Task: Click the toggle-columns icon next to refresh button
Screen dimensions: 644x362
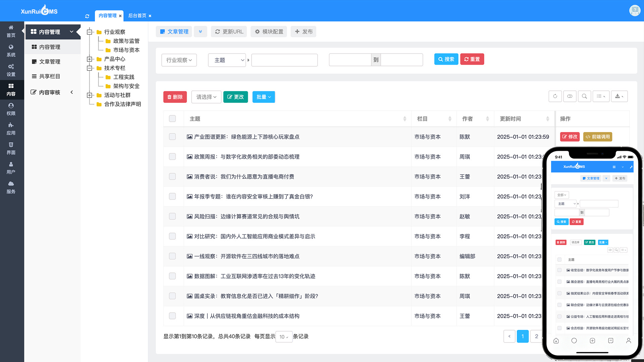Action: point(570,96)
